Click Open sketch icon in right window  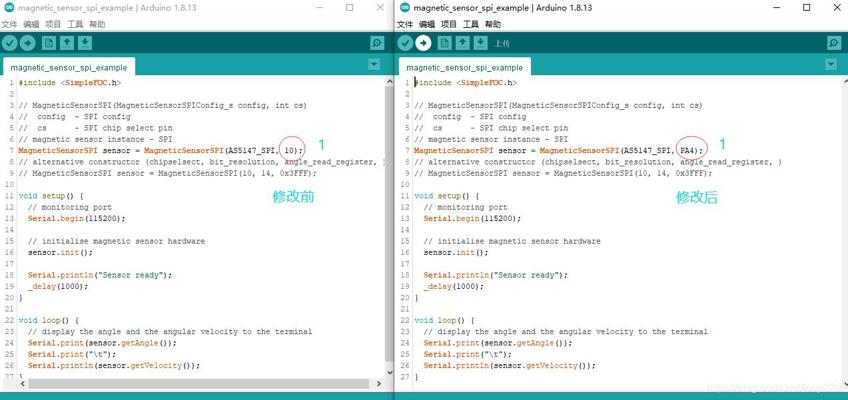462,43
